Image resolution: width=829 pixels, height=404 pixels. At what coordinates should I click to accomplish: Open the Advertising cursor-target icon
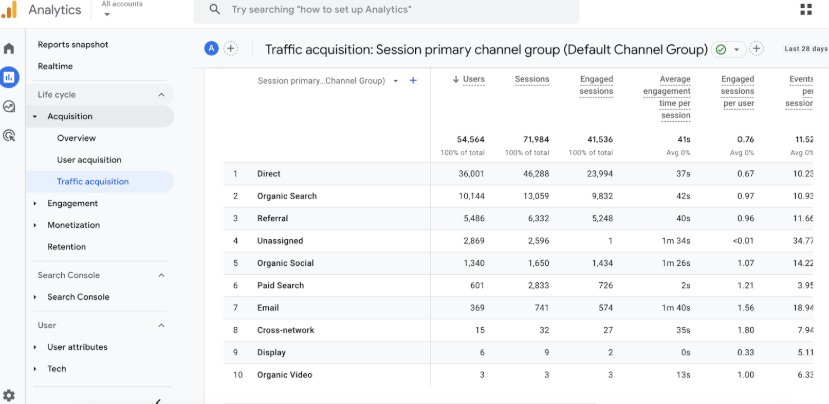coord(9,135)
